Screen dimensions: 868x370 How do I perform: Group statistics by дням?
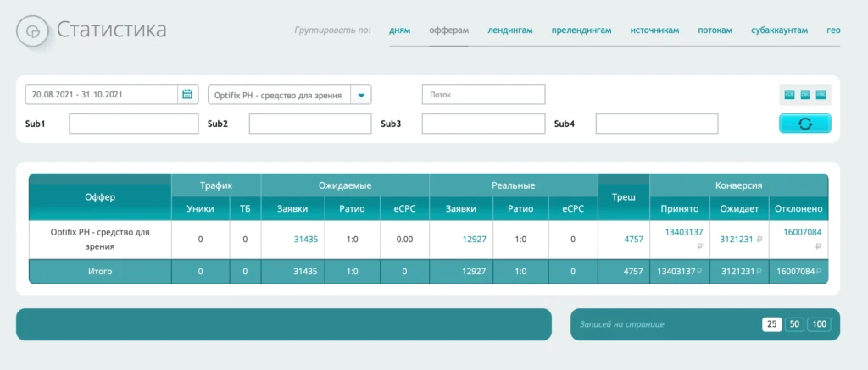tap(400, 30)
